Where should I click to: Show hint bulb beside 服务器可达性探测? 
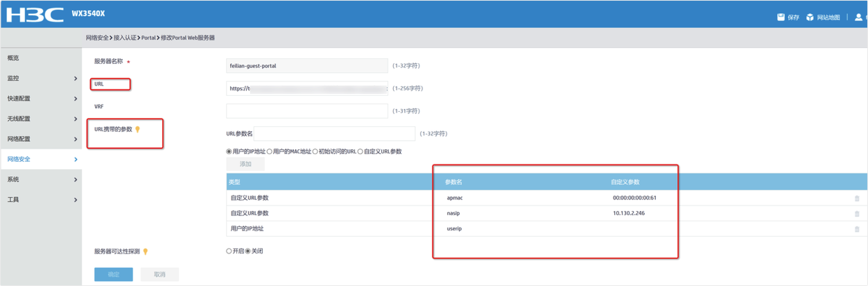pyautogui.click(x=146, y=252)
